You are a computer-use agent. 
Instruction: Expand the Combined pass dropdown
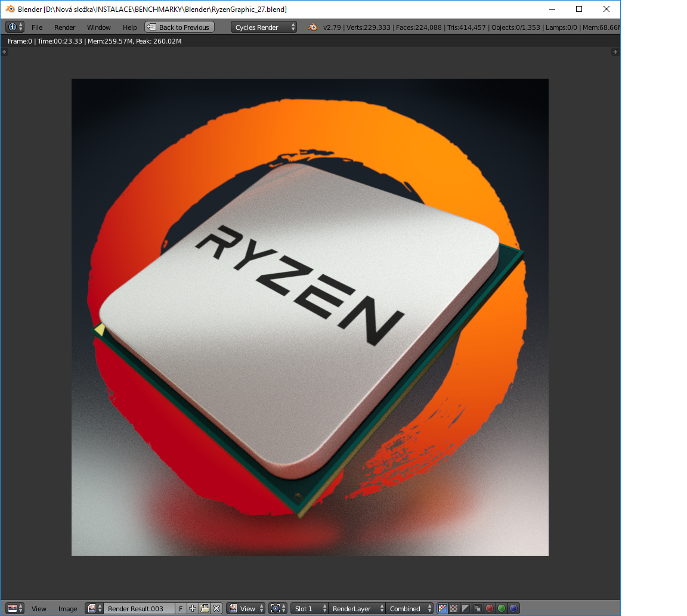pyautogui.click(x=410, y=608)
